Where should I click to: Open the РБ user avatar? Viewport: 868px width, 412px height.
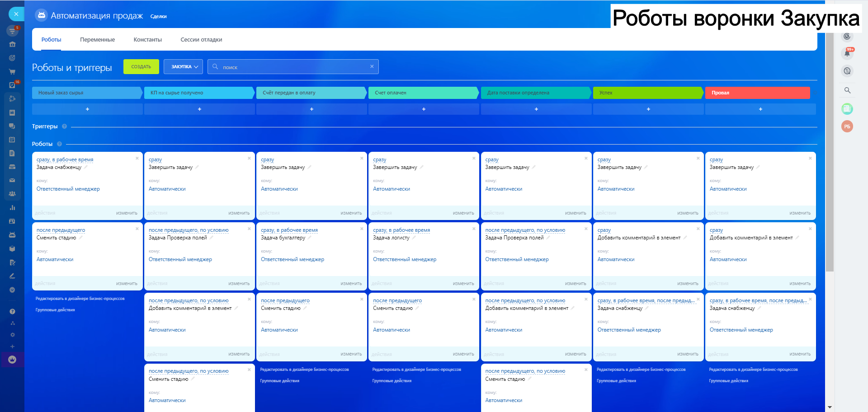tap(847, 126)
